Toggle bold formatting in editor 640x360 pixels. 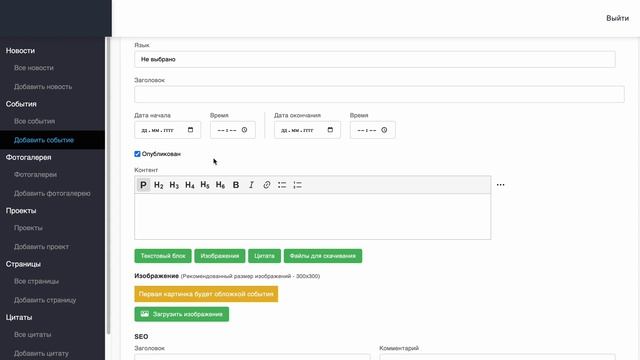(x=236, y=185)
